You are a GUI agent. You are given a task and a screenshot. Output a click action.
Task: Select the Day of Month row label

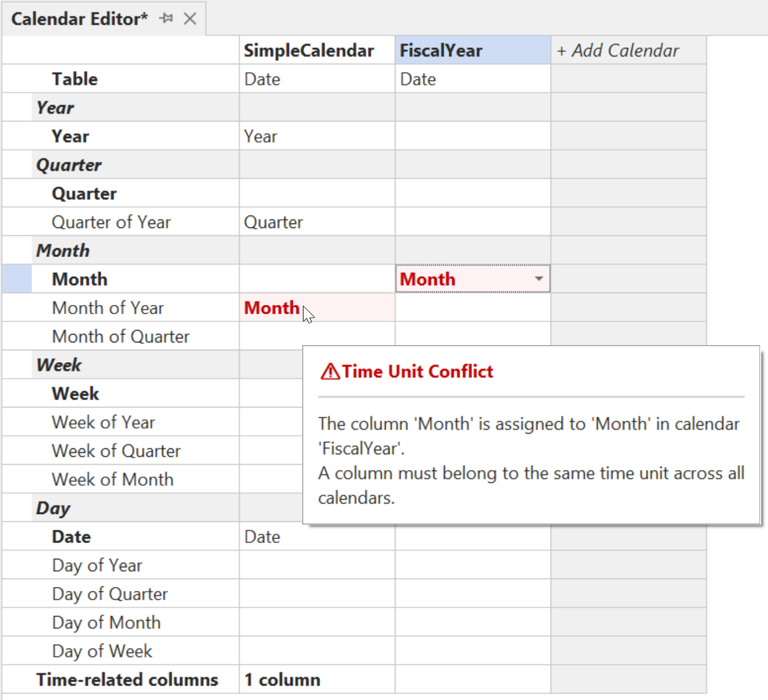coord(106,622)
